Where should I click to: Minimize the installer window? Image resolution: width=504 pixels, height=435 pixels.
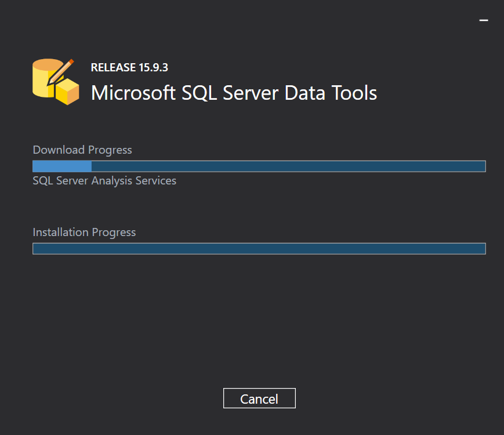click(484, 20)
